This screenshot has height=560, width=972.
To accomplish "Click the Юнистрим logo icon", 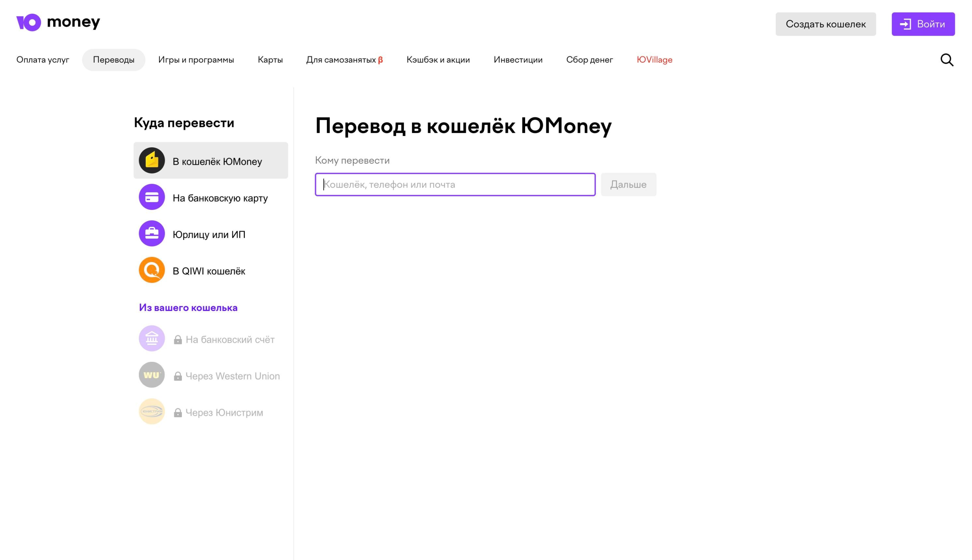I will click(151, 412).
